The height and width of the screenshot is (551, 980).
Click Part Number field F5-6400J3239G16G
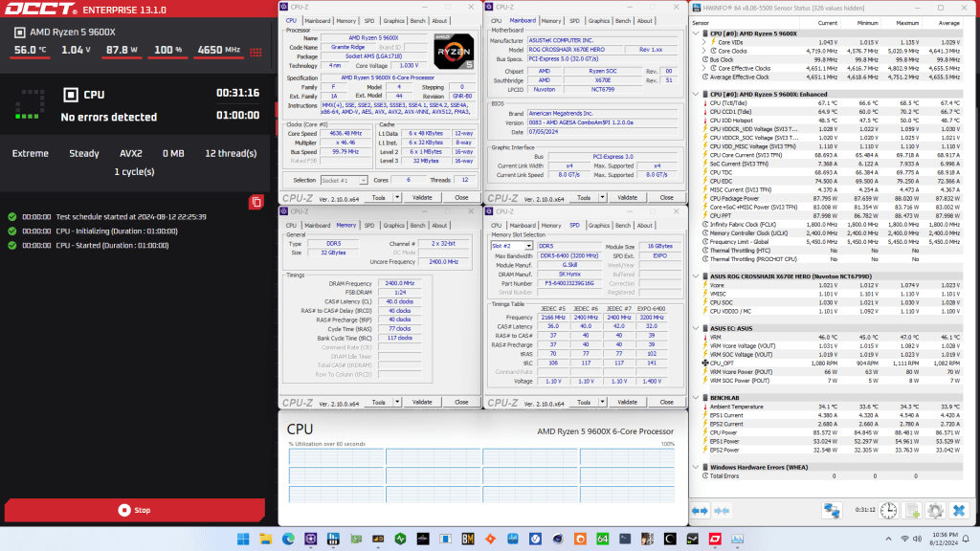[x=569, y=283]
